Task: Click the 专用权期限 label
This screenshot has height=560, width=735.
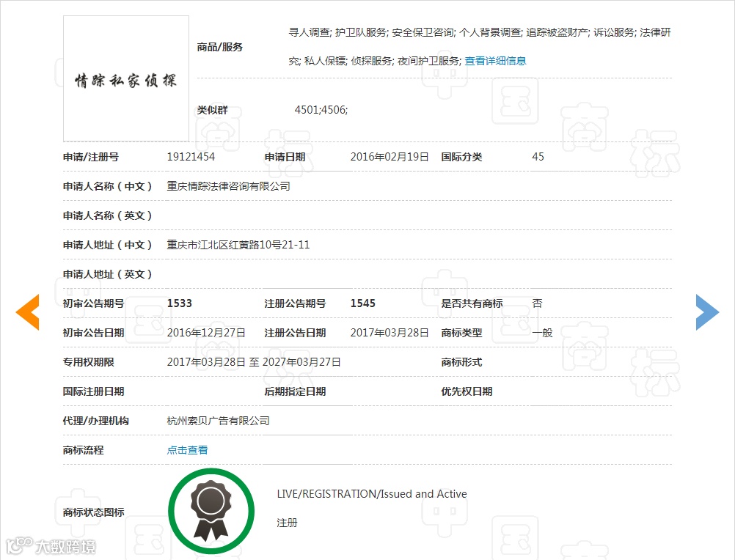Action: (x=89, y=362)
